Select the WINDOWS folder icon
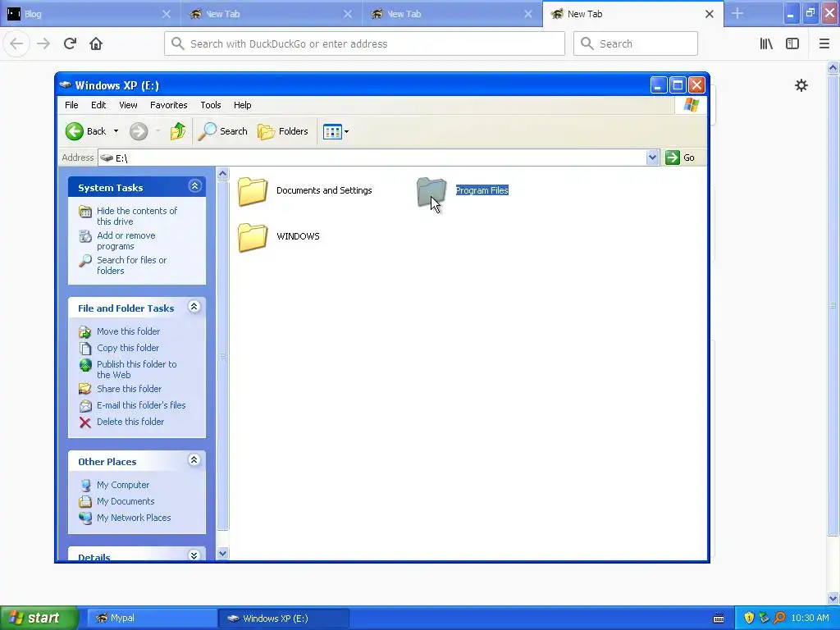840x630 pixels. click(x=253, y=237)
